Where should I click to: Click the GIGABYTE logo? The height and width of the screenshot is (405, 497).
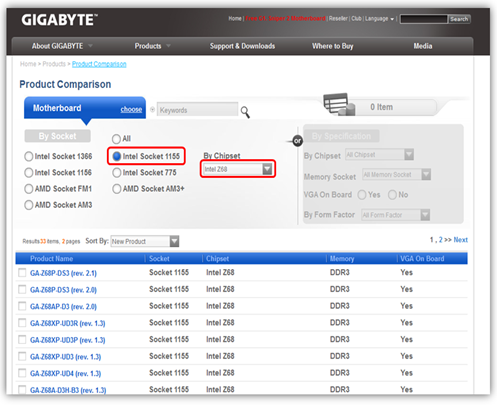pyautogui.click(x=59, y=20)
